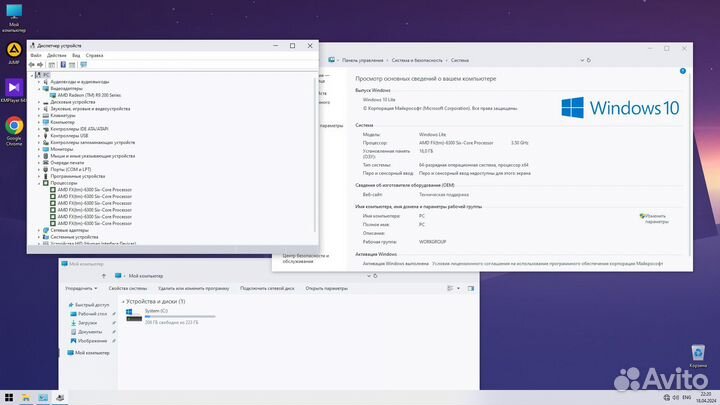Open the AIMP desktop shortcut
720x405 pixels.
[x=14, y=50]
